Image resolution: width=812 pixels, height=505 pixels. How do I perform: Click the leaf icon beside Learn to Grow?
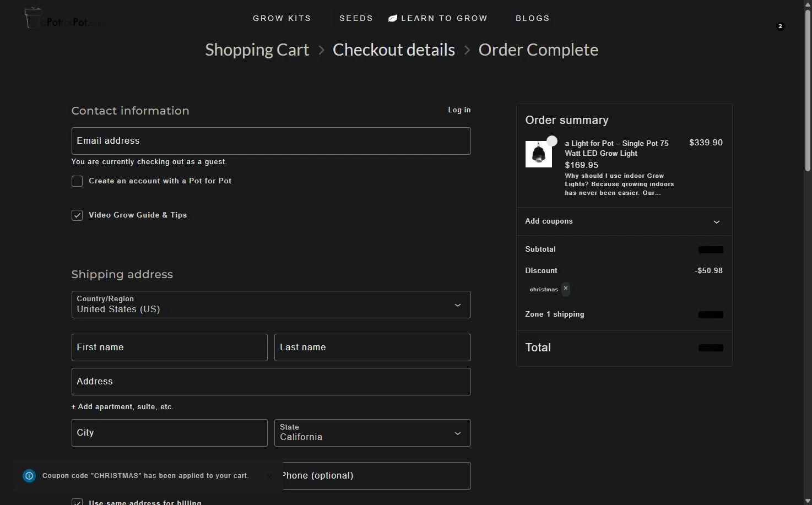pos(393,18)
